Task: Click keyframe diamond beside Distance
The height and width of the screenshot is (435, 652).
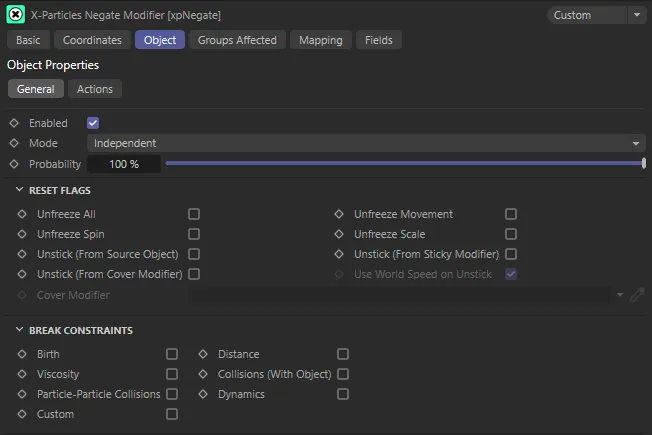Action: click(203, 354)
